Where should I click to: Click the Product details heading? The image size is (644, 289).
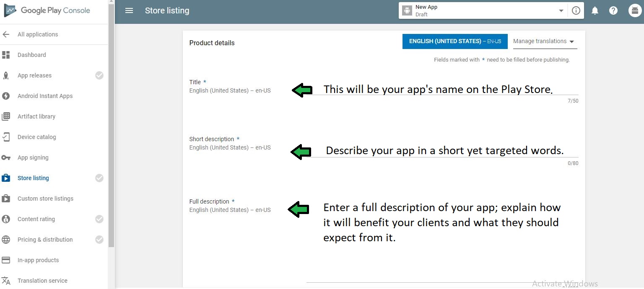coord(212,43)
